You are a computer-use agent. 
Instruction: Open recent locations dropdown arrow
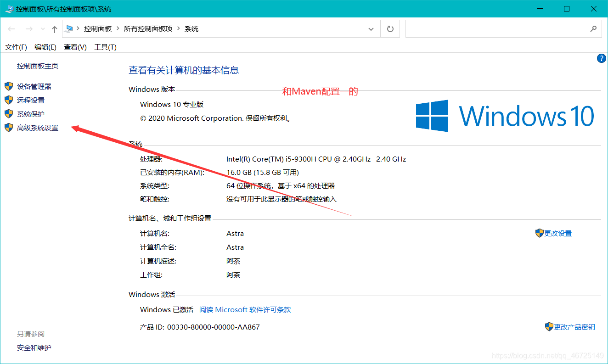click(43, 29)
